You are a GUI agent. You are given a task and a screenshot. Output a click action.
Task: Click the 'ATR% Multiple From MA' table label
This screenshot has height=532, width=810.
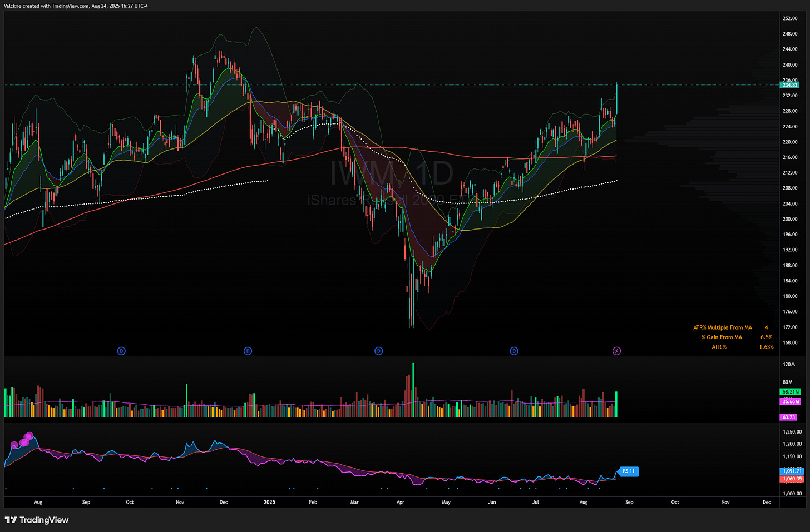point(722,327)
